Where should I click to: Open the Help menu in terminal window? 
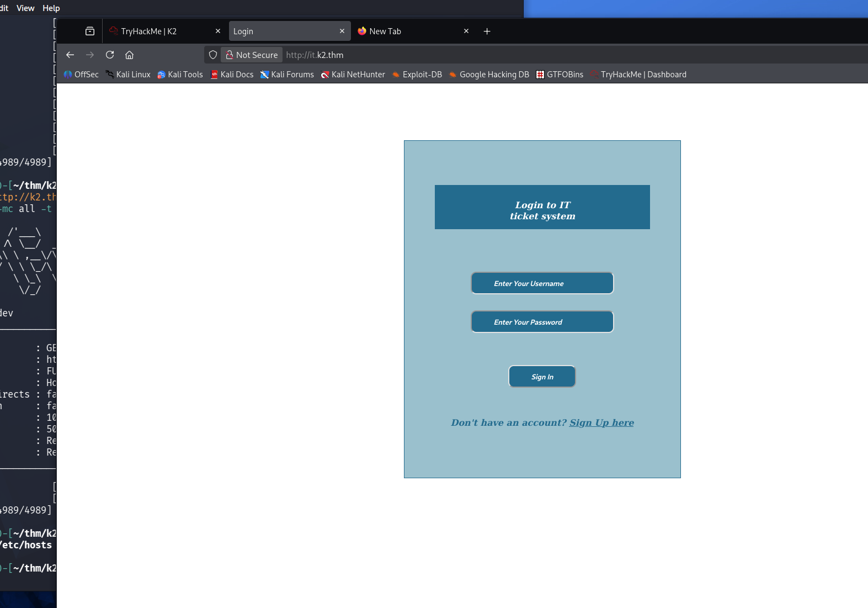(51, 8)
